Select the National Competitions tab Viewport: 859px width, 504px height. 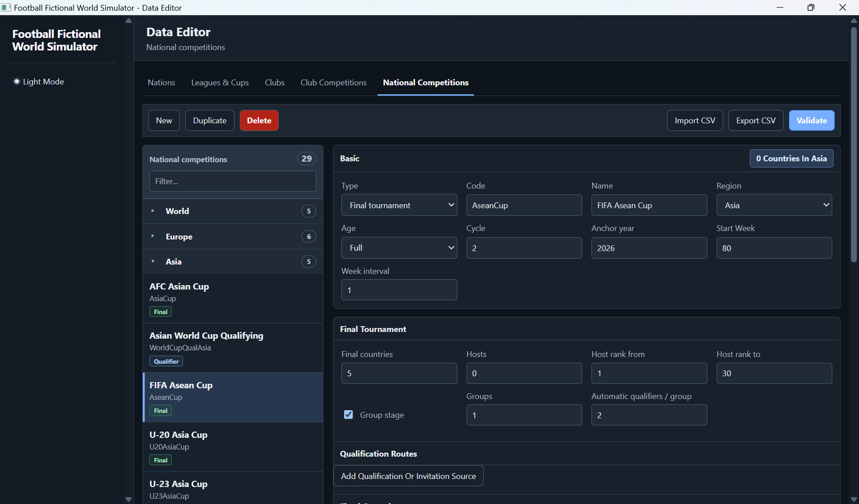(426, 83)
